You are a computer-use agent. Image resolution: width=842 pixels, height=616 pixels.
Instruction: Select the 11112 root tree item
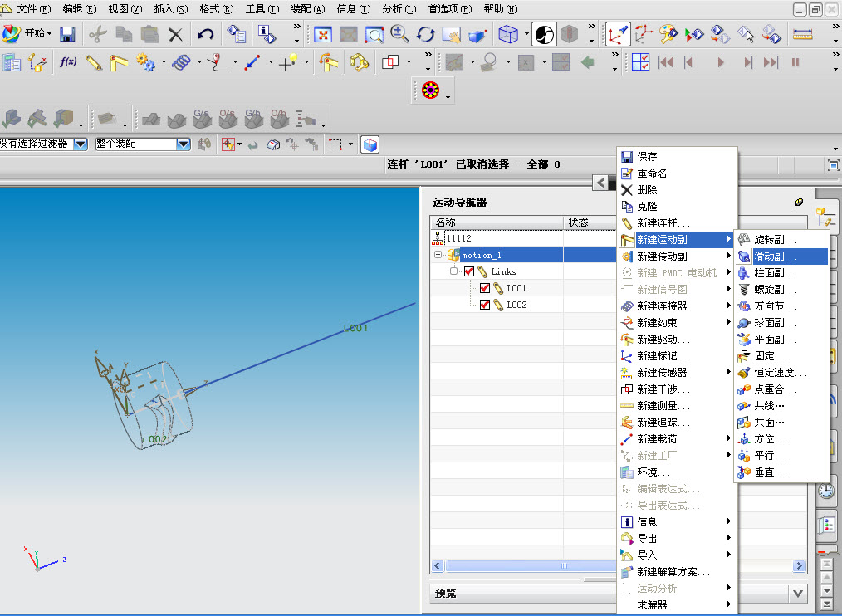tap(458, 238)
